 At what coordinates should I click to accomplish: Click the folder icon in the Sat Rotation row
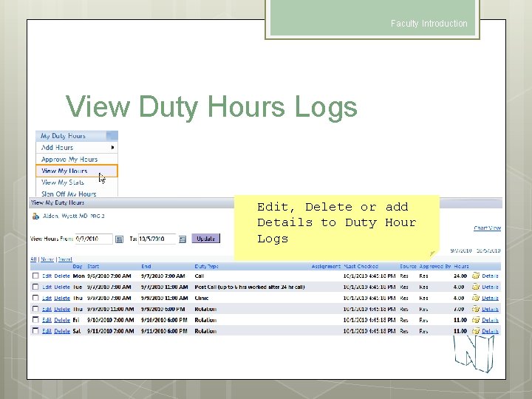pyautogui.click(x=476, y=331)
